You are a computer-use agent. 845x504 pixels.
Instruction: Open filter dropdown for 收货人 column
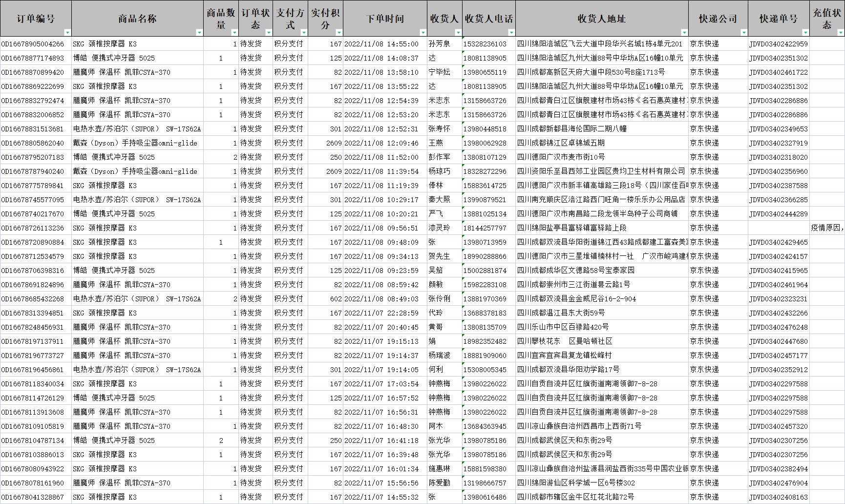(x=458, y=32)
